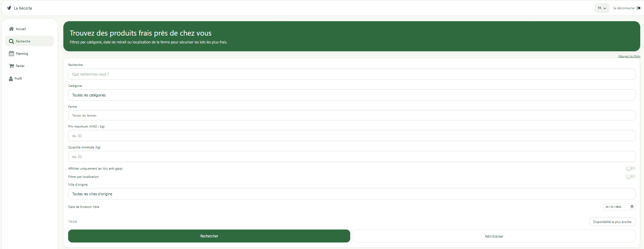The height and width of the screenshot is (249, 644).
Task: Expand the Catégorie dropdown
Action: [351, 95]
